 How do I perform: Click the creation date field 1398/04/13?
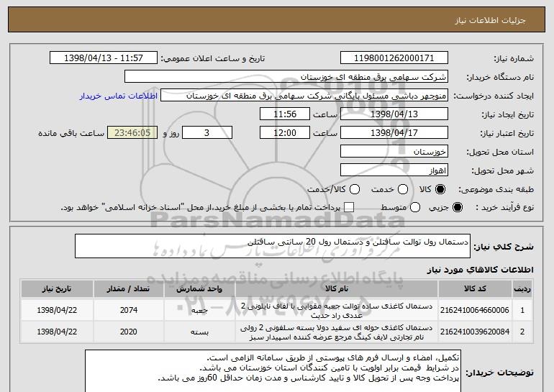tap(394, 114)
